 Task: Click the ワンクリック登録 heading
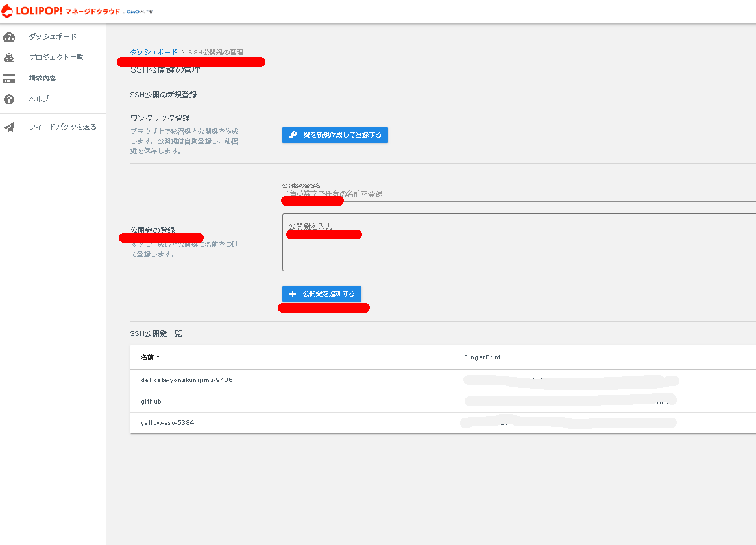click(160, 118)
